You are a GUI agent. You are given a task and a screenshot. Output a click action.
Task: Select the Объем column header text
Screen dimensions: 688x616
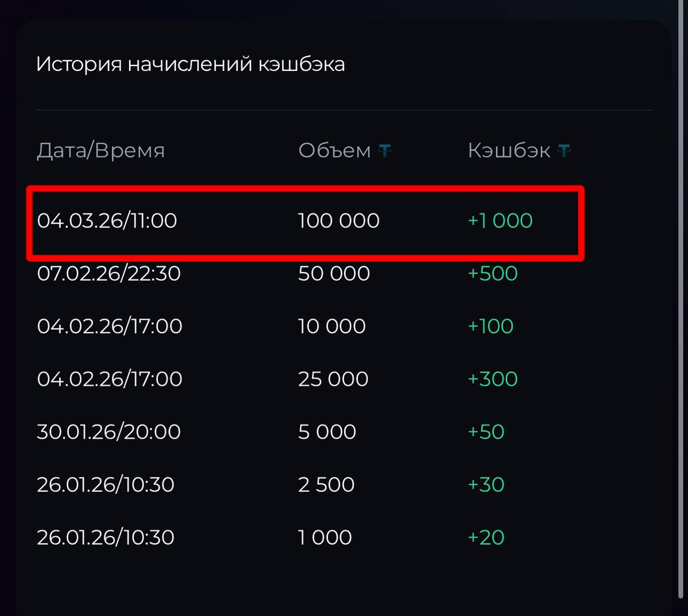[334, 151]
